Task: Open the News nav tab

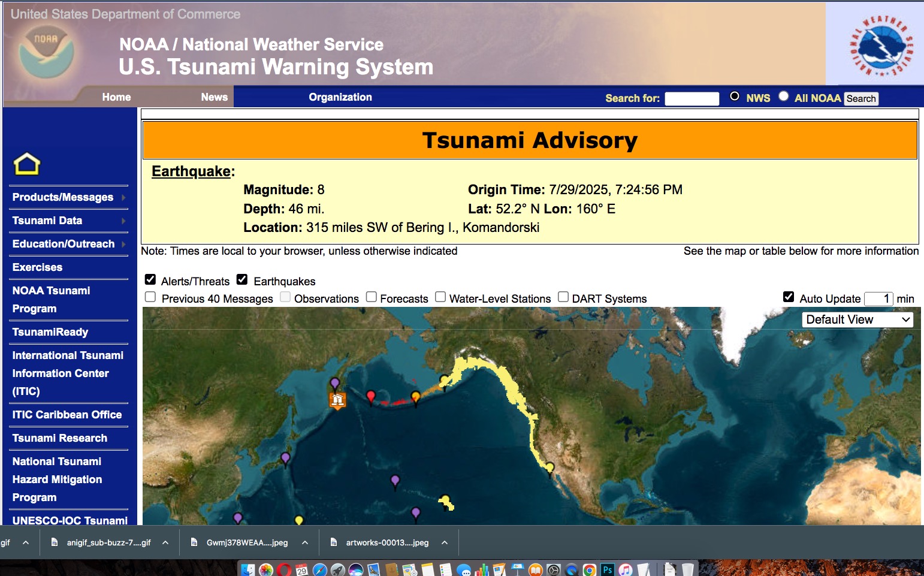Action: click(215, 97)
